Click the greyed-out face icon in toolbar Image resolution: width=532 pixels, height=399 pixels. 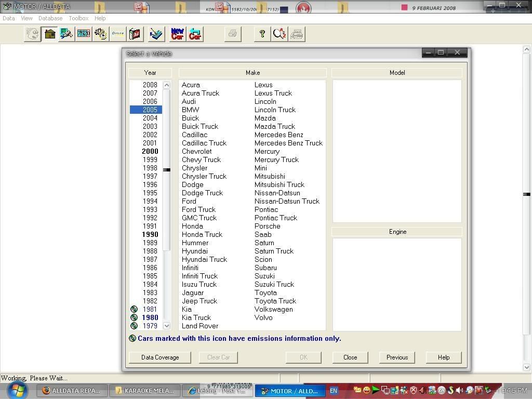pos(33,34)
